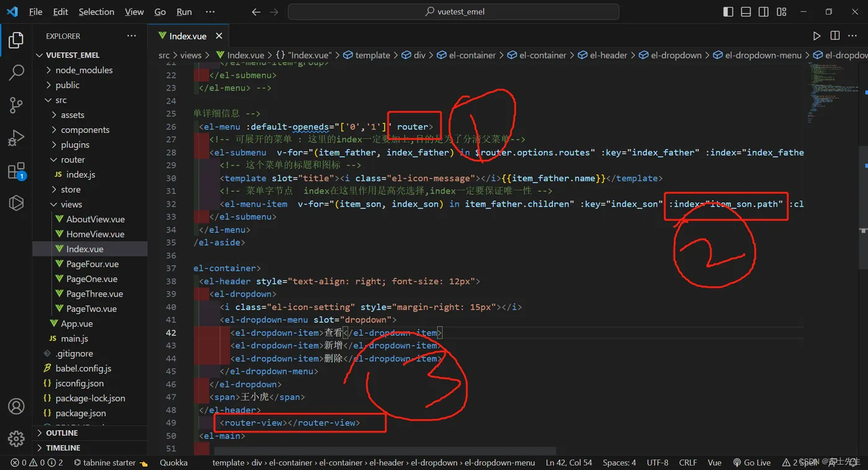Click the tabnine starter status item
This screenshot has width=868, height=470.
(111, 463)
